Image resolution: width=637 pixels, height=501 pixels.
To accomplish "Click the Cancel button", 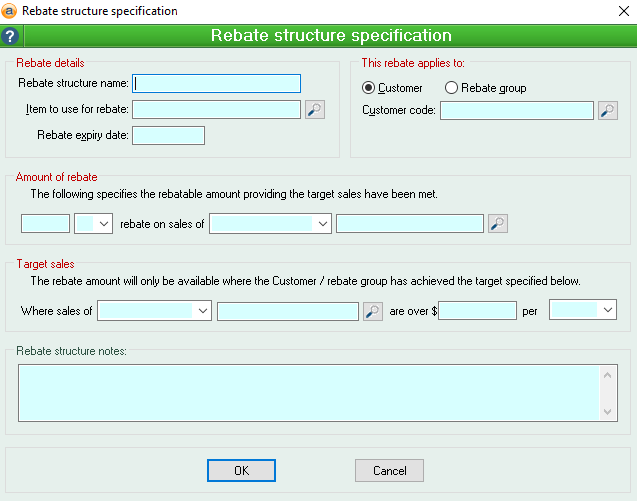I will (389, 470).
